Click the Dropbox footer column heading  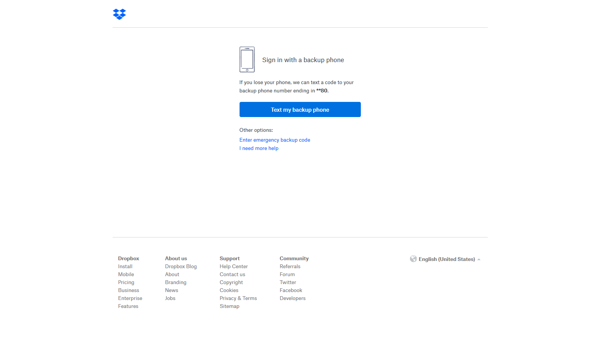click(x=128, y=258)
